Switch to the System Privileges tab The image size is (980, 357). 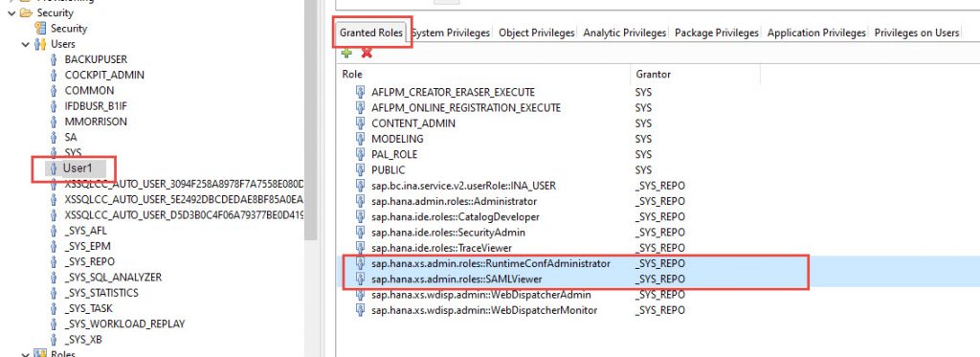(x=451, y=33)
